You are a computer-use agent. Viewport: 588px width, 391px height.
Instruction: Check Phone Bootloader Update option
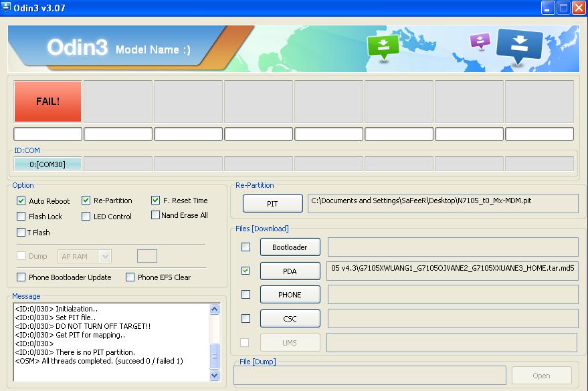tap(21, 277)
